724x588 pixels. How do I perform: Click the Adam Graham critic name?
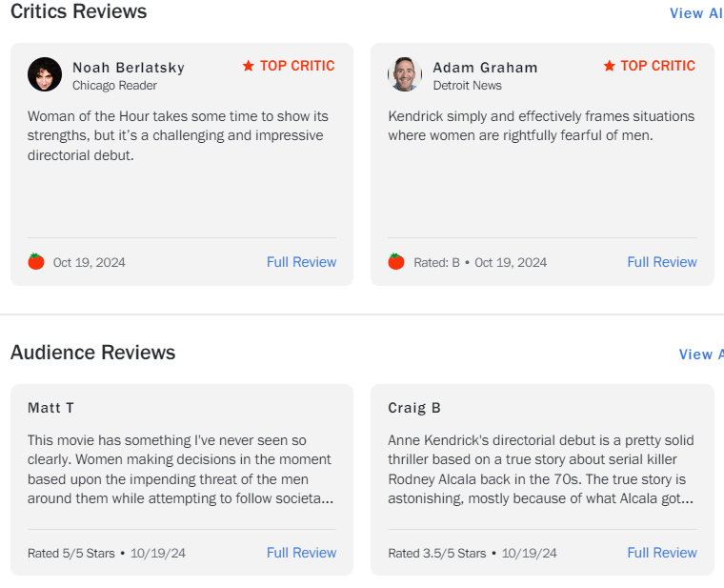pyautogui.click(x=485, y=67)
